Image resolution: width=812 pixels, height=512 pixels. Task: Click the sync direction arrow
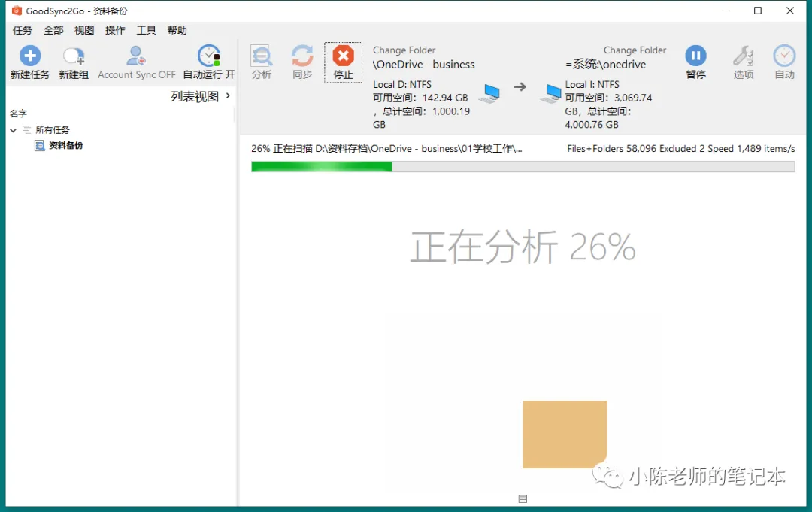520,87
